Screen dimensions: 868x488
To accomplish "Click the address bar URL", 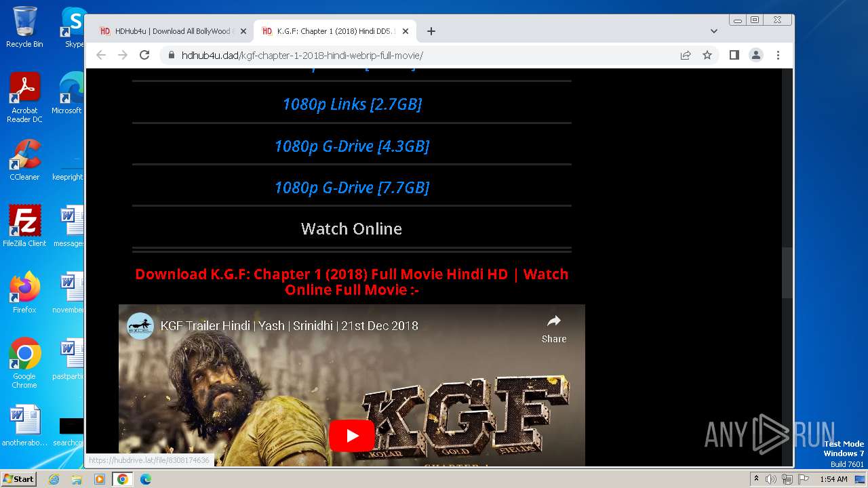I will click(302, 55).
